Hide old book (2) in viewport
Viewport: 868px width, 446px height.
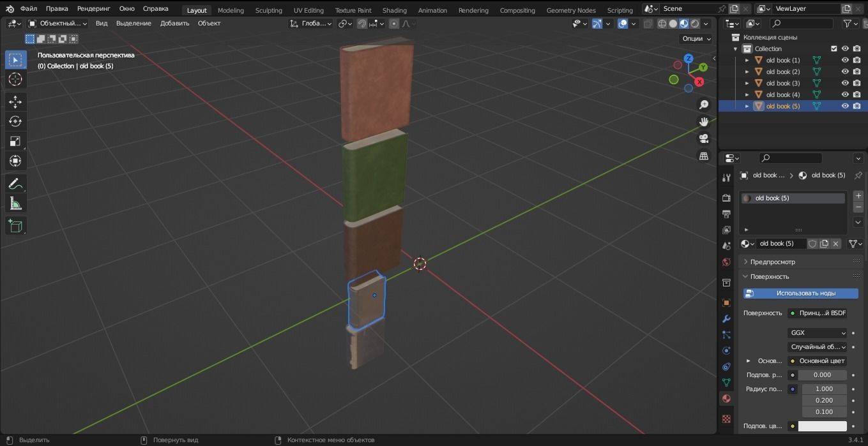click(x=845, y=71)
